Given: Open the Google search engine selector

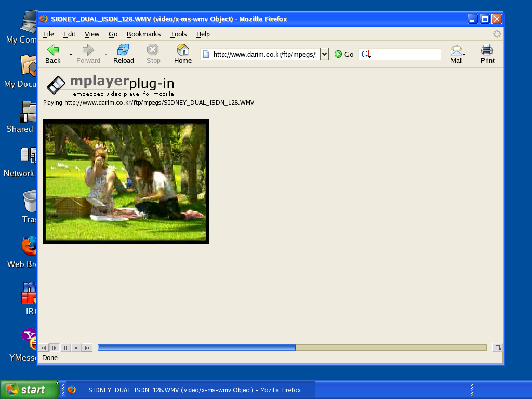Looking at the screenshot, I should (366, 54).
